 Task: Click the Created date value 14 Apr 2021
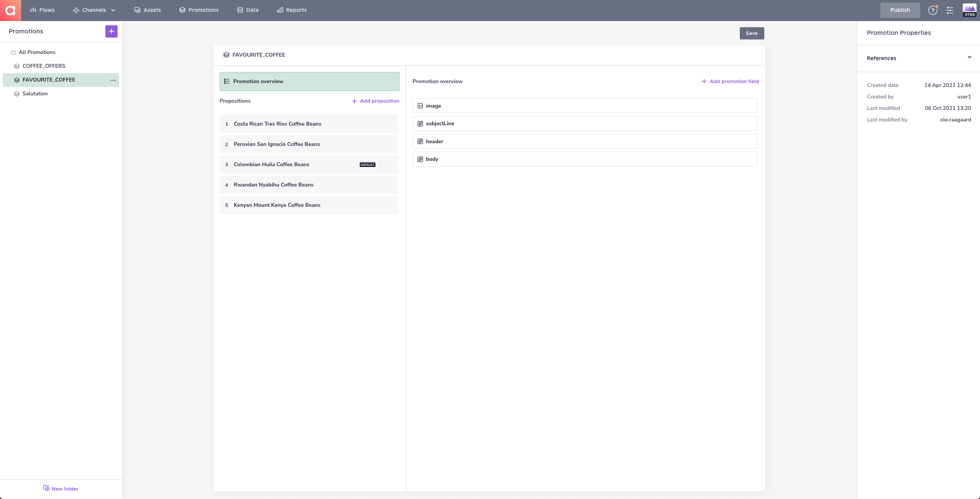click(x=947, y=85)
